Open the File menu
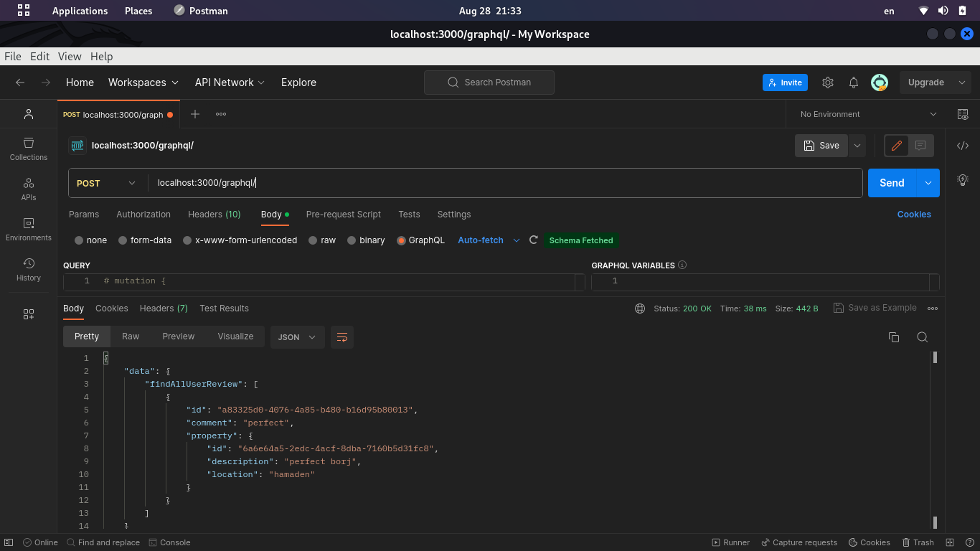980x551 pixels. click(13, 57)
